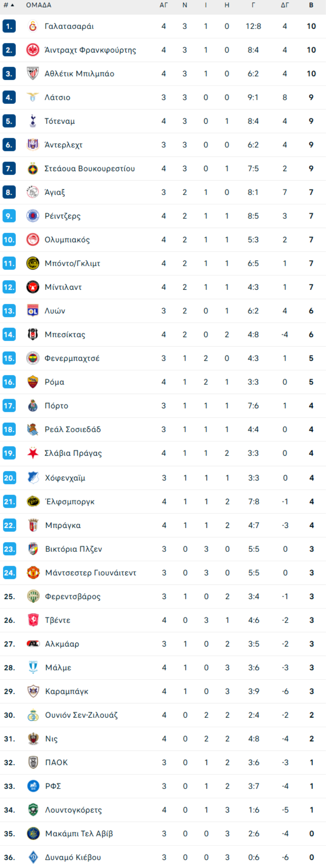Viewport: 326px width, 868px height.
Task: Click the Lyon OL logo
Action: 33,311
